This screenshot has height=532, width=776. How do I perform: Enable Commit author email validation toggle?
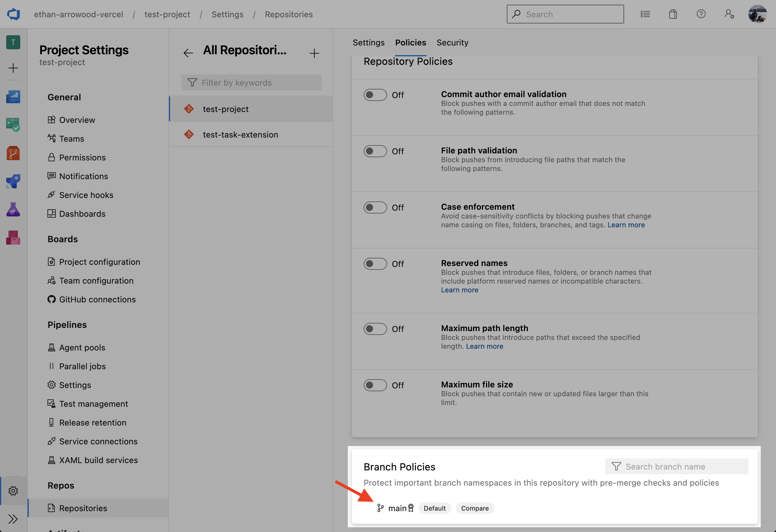click(x=375, y=95)
